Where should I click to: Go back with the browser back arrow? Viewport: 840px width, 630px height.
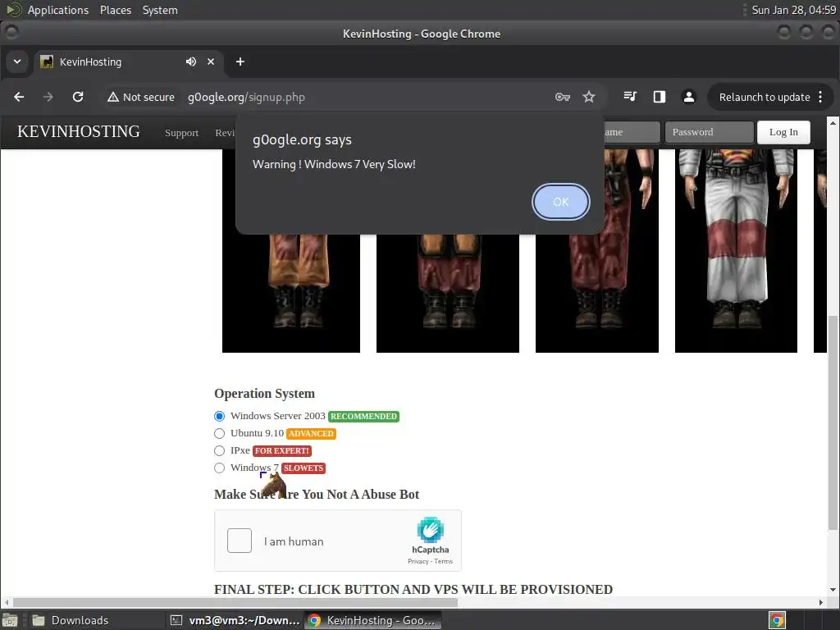tap(19, 97)
